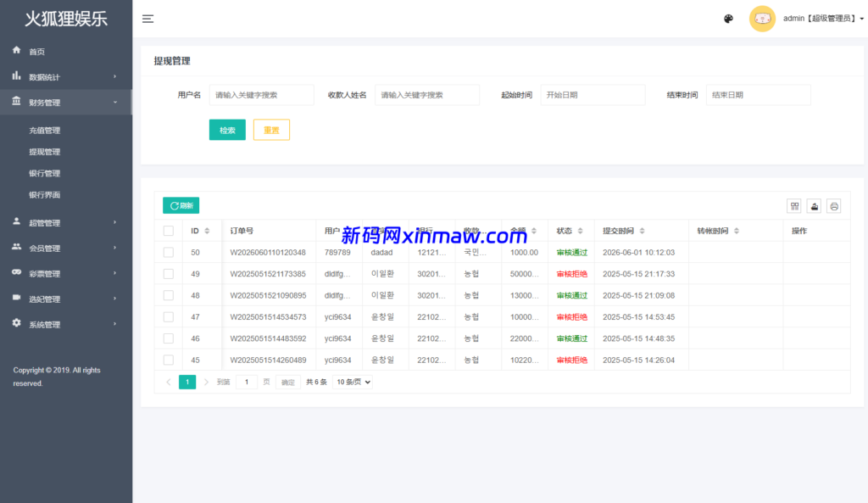Click the 选妃管理 camera icon
868x503 pixels.
[x=17, y=298]
